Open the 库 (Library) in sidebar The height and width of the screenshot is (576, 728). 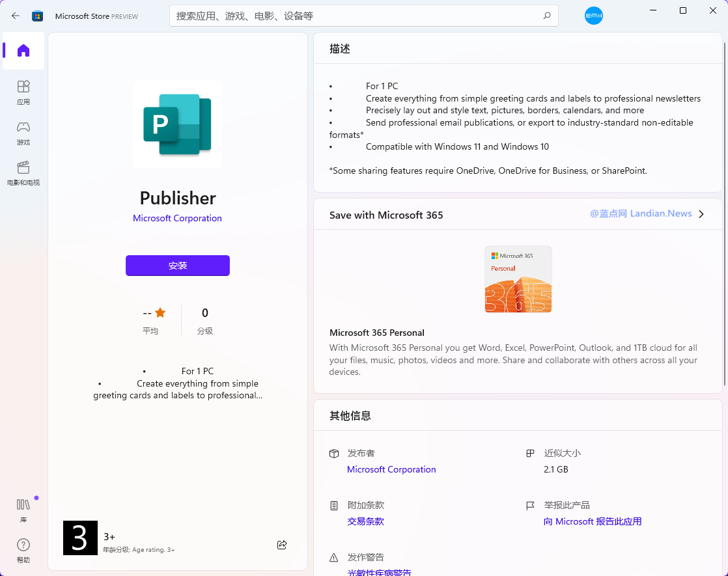tap(23, 510)
